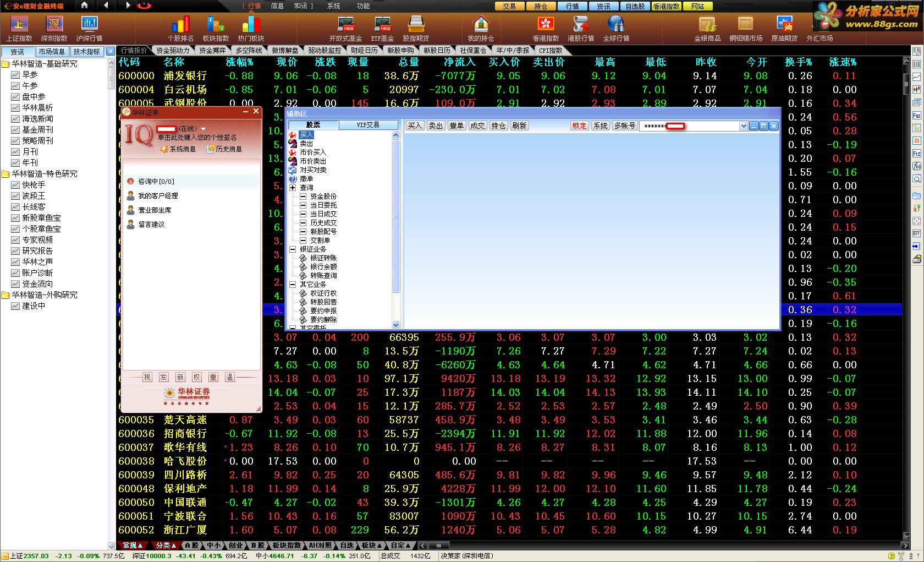Click 刷新 button in 辅助区 toolbar
Viewport: 924px width, 562px height.
click(519, 126)
